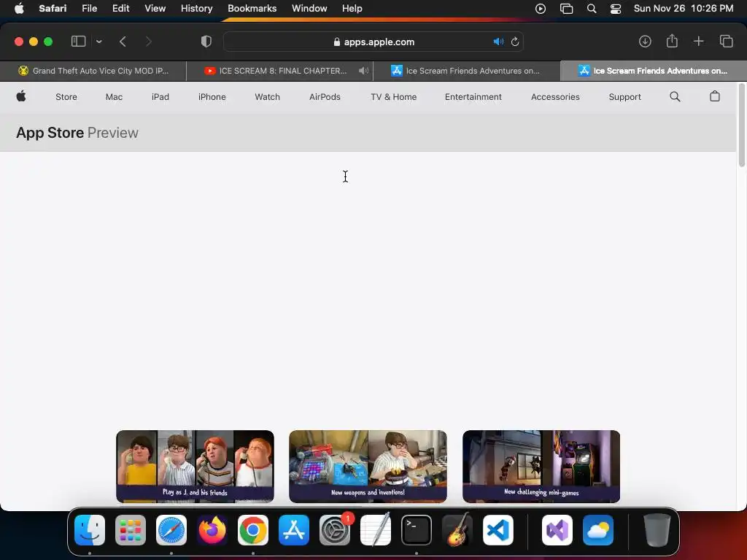Switch to Grand Theft Auto Vice City tab
This screenshot has width=747, height=560.
93,71
